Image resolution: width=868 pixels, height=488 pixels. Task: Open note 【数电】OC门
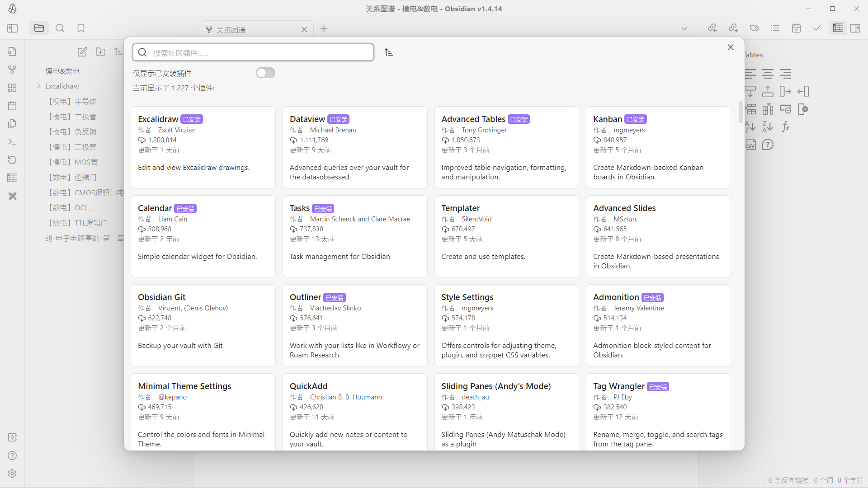point(69,207)
